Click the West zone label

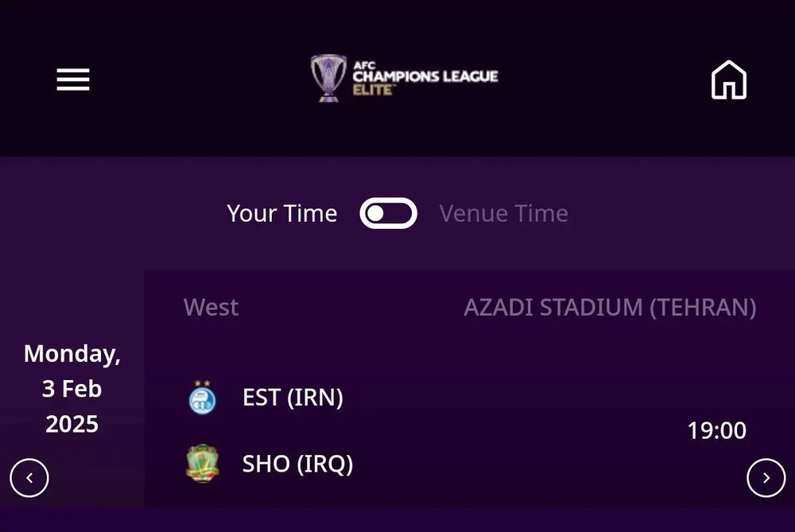coord(211,307)
